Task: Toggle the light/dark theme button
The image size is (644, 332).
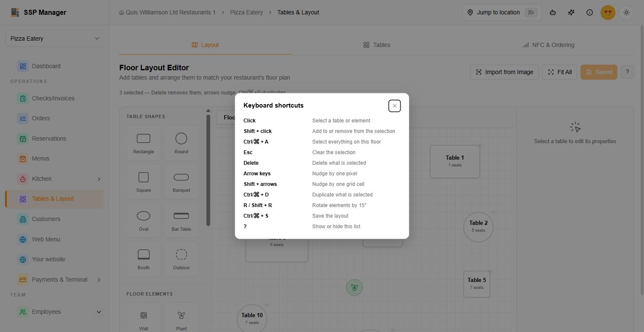Action: pyautogui.click(x=627, y=12)
